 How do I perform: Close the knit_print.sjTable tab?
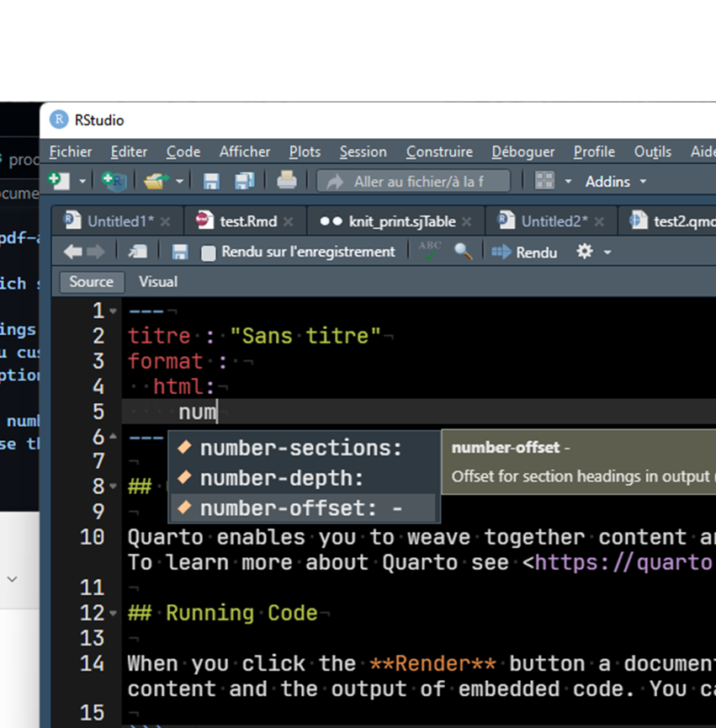(466, 222)
